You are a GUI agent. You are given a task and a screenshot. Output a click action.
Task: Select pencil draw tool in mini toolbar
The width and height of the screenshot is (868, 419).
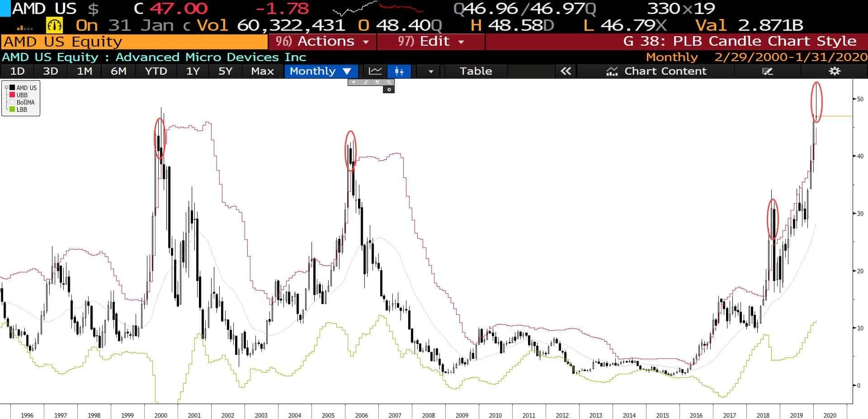(365, 82)
